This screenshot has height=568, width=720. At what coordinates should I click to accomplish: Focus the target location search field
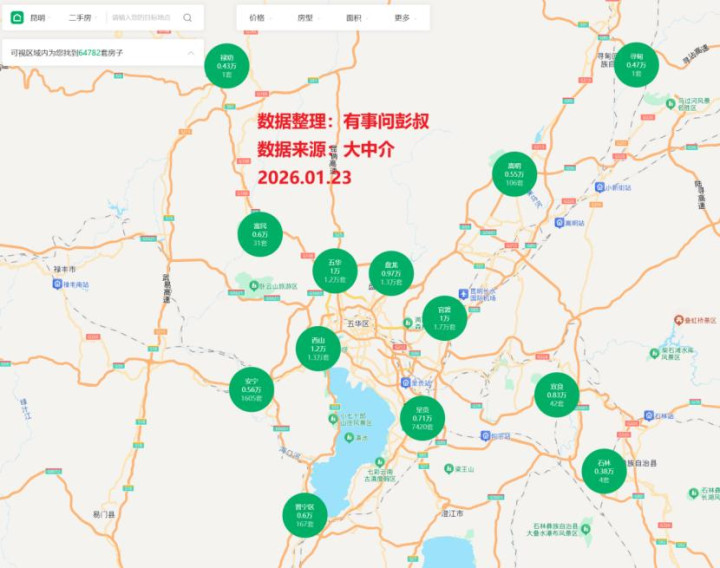click(141, 17)
